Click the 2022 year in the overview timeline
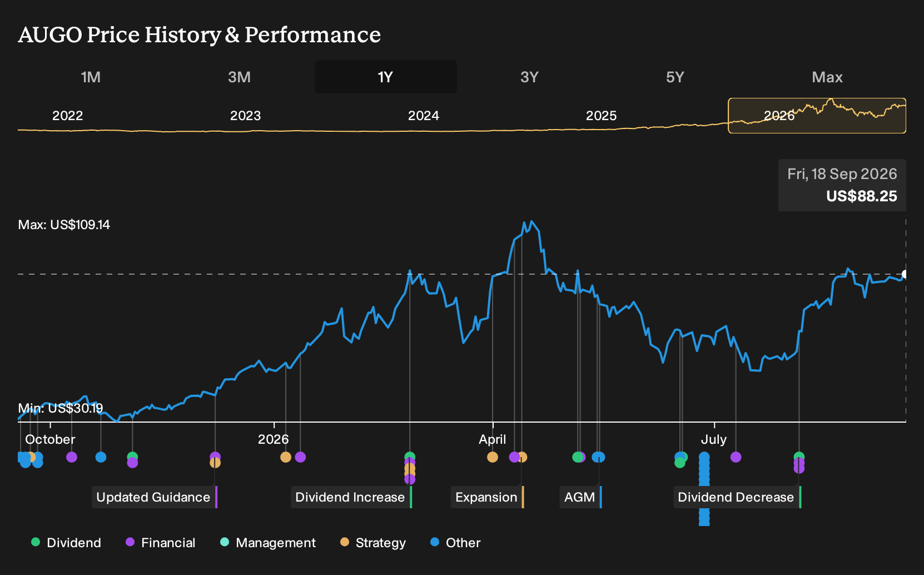 pyautogui.click(x=67, y=116)
